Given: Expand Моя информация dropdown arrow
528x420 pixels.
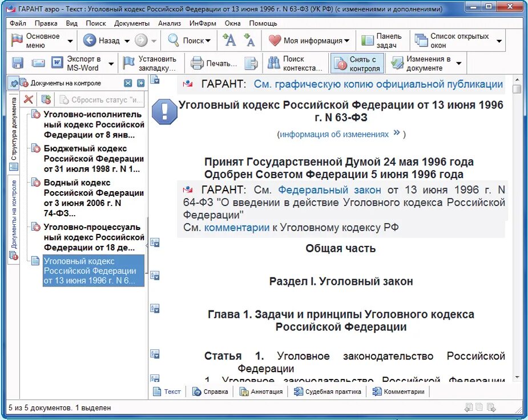Looking at the screenshot, I should click(347, 41).
